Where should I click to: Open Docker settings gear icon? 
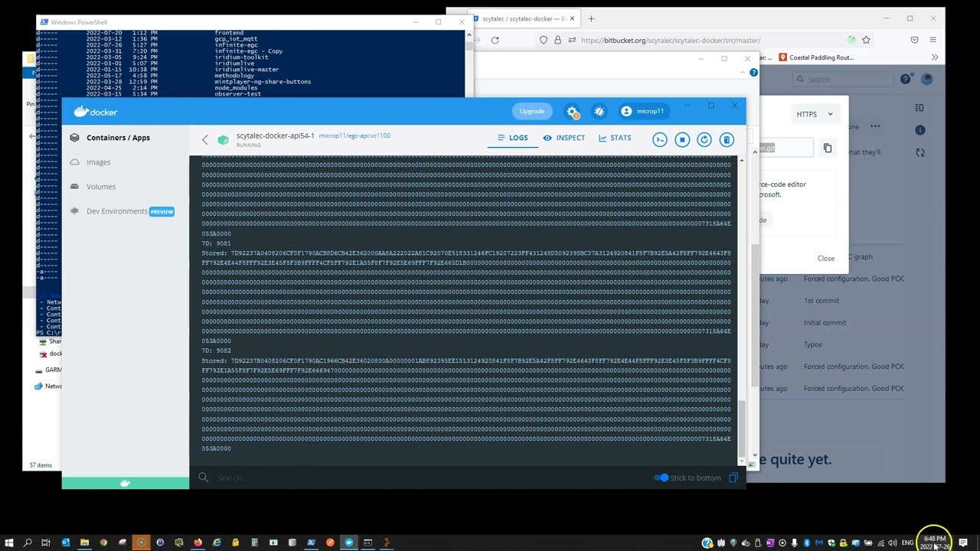[572, 112]
